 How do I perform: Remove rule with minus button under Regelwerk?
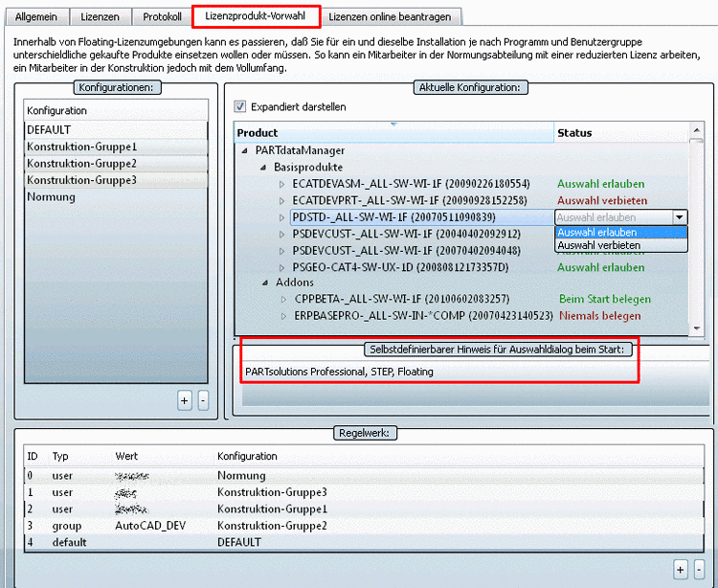point(699,570)
